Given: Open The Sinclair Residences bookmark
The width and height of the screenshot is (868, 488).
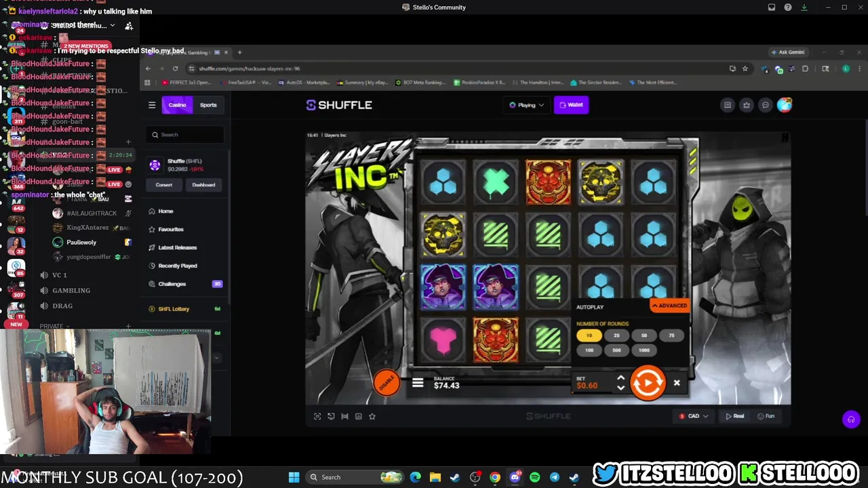Looking at the screenshot, I should point(596,83).
